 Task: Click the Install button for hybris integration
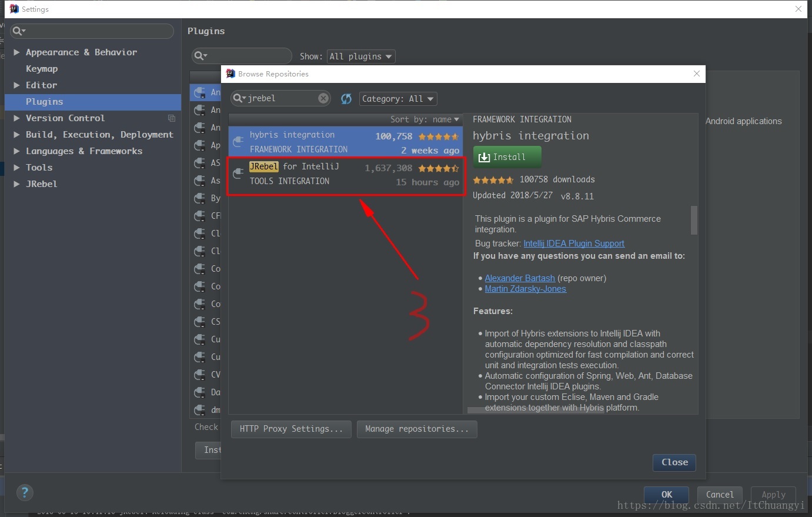coord(507,157)
